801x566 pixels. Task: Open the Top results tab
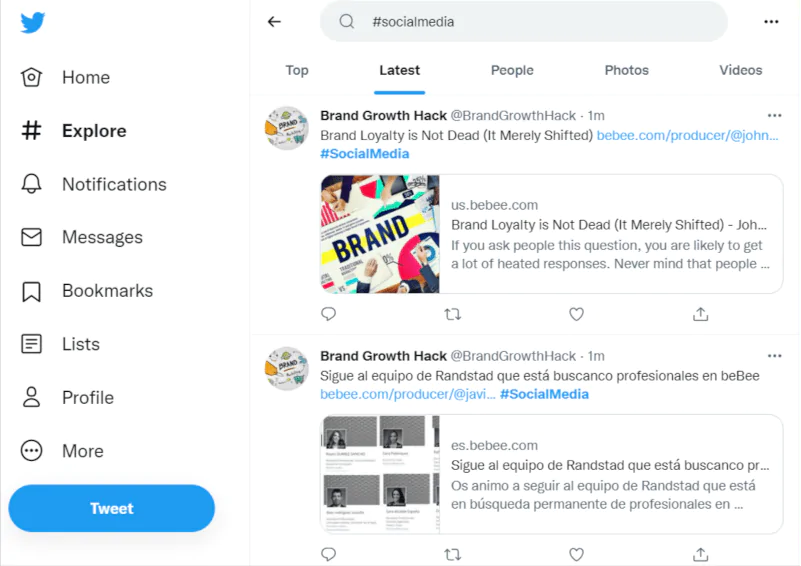point(297,70)
